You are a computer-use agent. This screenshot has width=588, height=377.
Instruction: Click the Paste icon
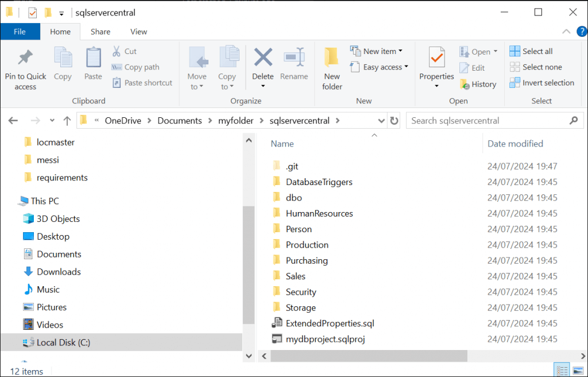[x=92, y=63]
